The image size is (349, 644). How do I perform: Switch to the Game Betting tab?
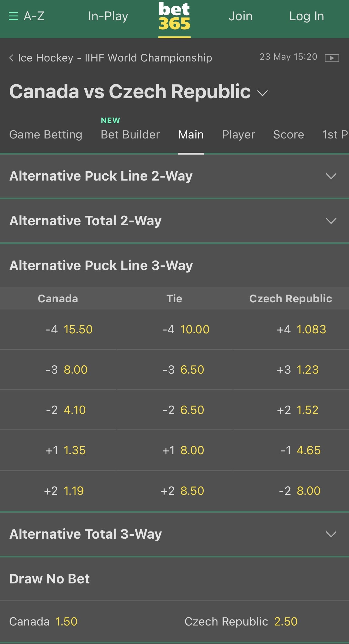coord(46,135)
